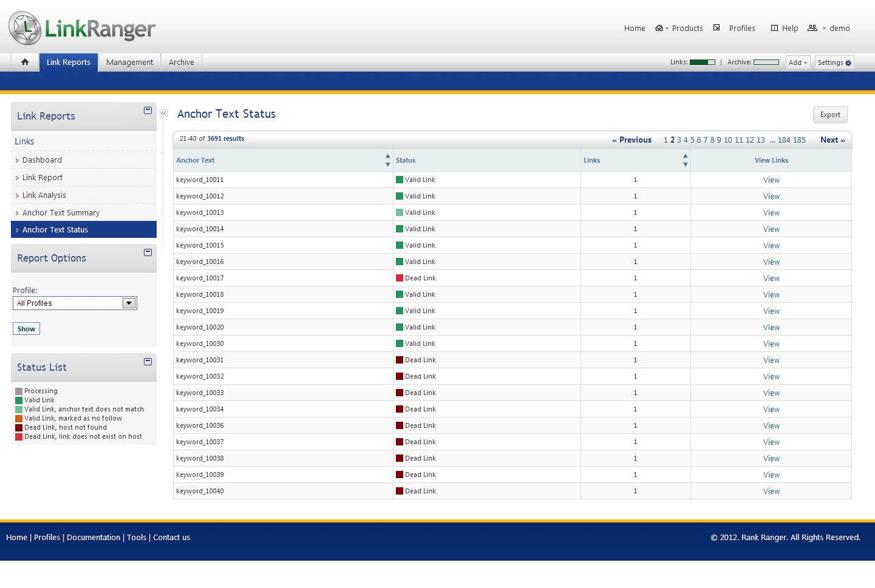This screenshot has height=588, width=875.
Task: Open the Archive tab
Action: pyautogui.click(x=182, y=63)
